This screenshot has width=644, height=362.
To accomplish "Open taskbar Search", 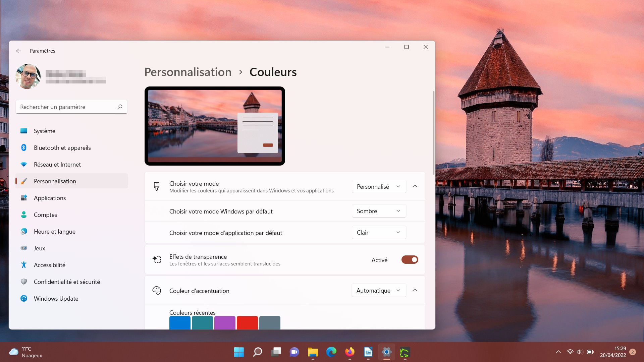I will [x=257, y=352].
